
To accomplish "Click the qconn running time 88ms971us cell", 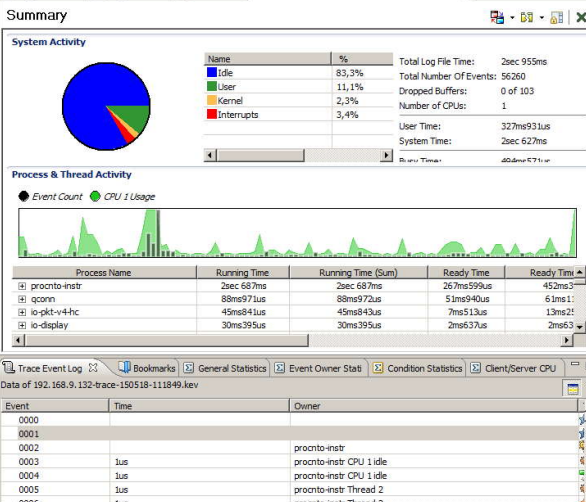I will (243, 299).
